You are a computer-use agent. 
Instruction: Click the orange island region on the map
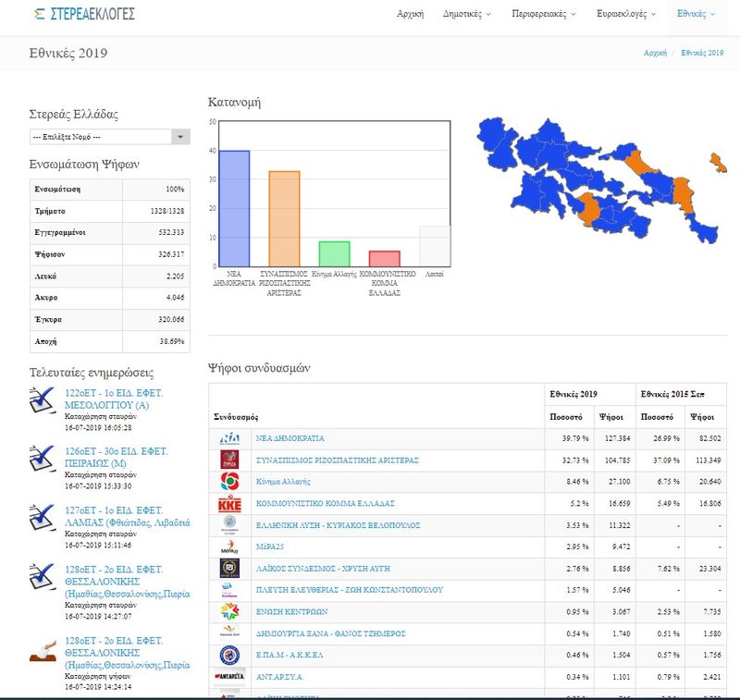(718, 163)
